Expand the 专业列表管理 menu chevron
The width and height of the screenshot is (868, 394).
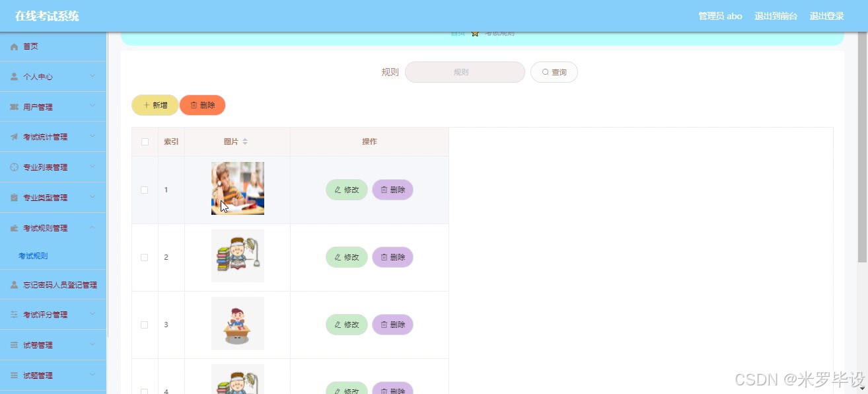coord(92,167)
